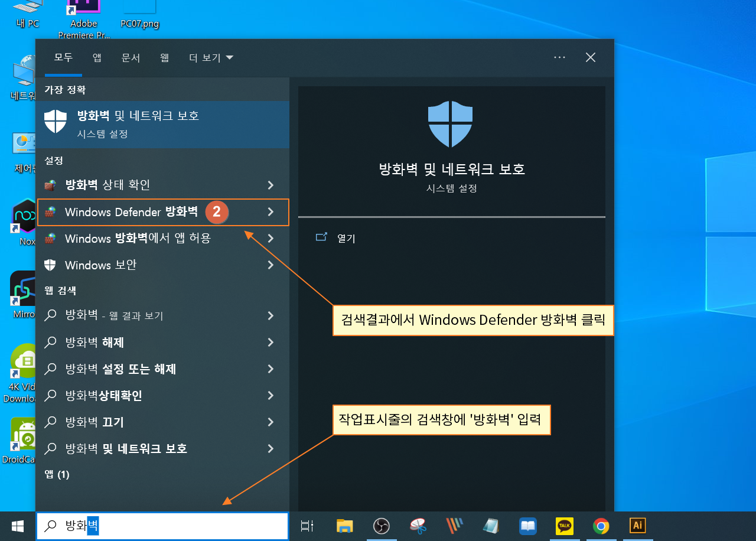This screenshot has height=541, width=756.
Task: Click the 방화벽 상태 확인 result
Action: pyautogui.click(x=162, y=185)
